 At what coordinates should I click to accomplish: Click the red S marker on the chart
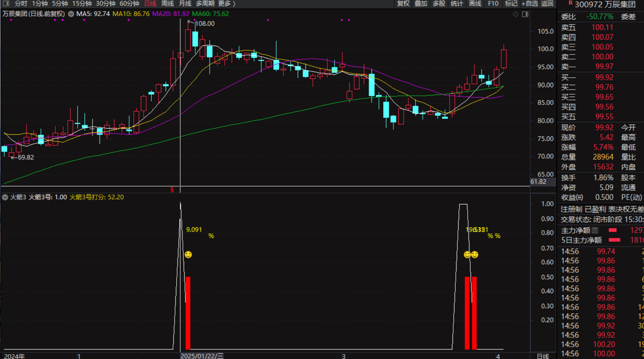point(172,190)
